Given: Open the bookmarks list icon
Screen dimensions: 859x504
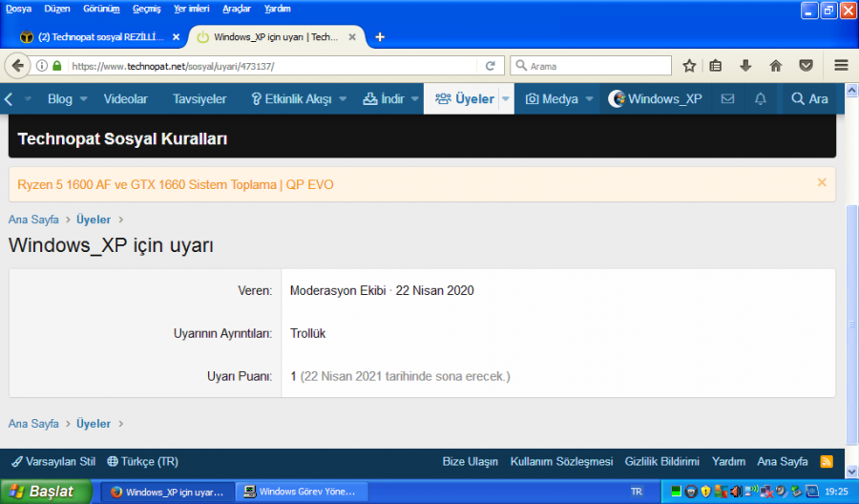Looking at the screenshot, I should tap(716, 66).
